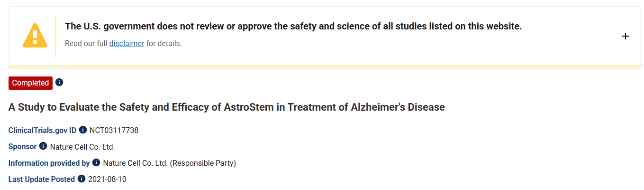Expand the disclaimer banner with plus button
This screenshot has width=644, height=190.
[x=625, y=36]
